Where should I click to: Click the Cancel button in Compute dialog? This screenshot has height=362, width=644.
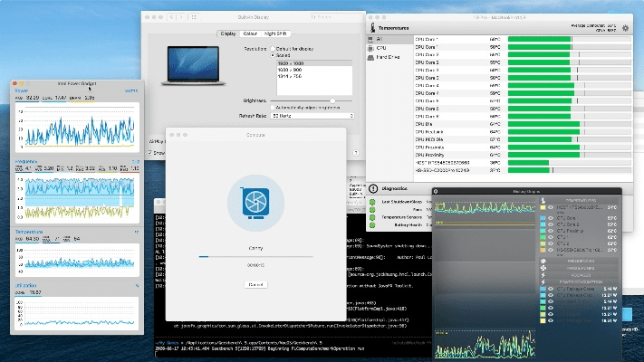[x=255, y=284]
